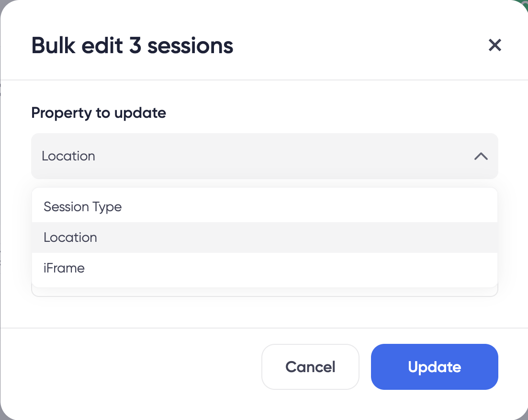Click the Cancel button
This screenshot has width=528, height=420.
(311, 367)
